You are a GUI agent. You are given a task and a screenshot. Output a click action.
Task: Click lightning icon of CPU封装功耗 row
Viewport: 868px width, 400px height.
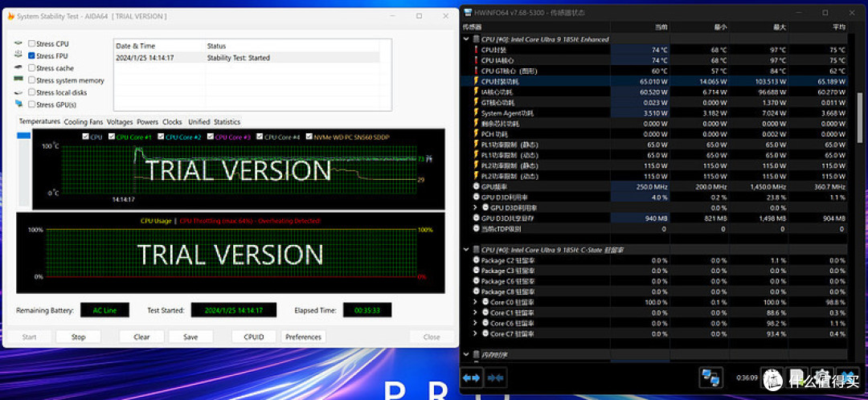pos(476,81)
